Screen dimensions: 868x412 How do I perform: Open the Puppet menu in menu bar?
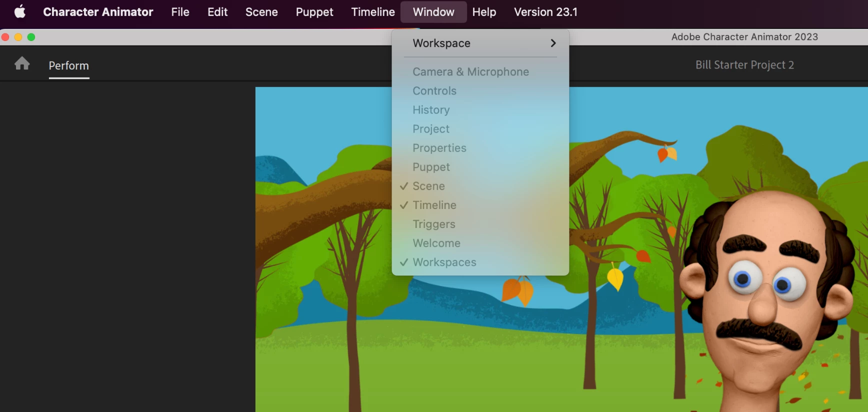coord(314,11)
